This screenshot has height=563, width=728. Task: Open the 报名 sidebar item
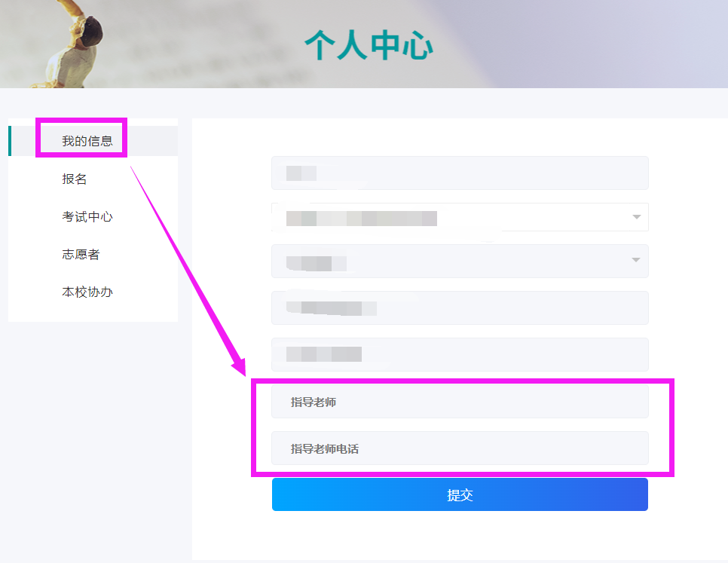click(x=75, y=179)
